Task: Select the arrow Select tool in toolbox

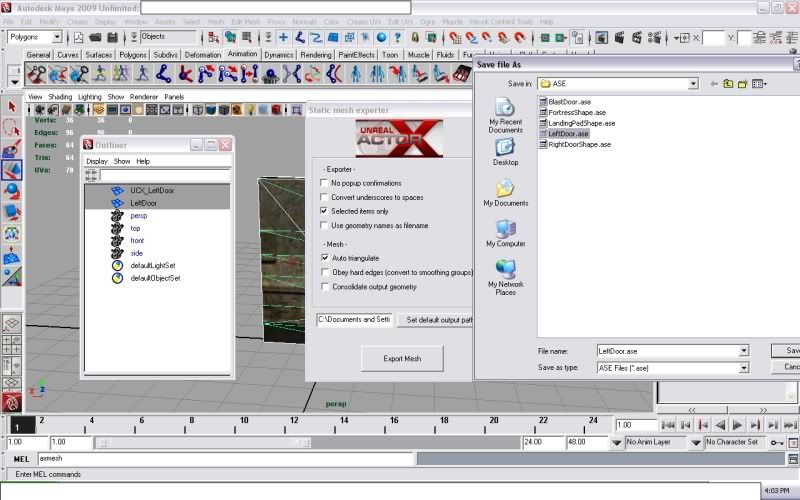Action: coord(12,107)
